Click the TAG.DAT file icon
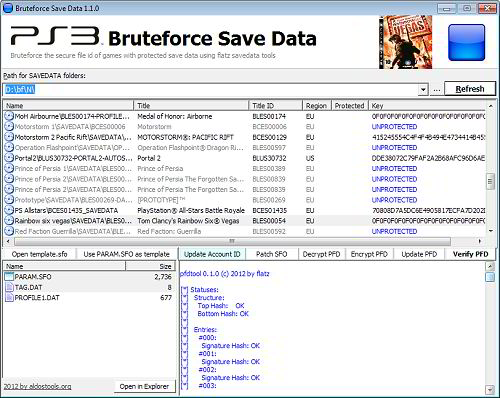 (x=9, y=287)
